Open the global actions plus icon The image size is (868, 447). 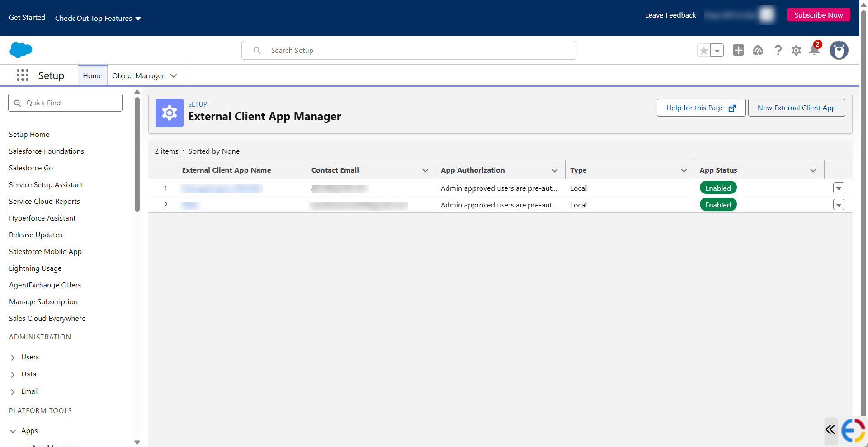point(739,50)
